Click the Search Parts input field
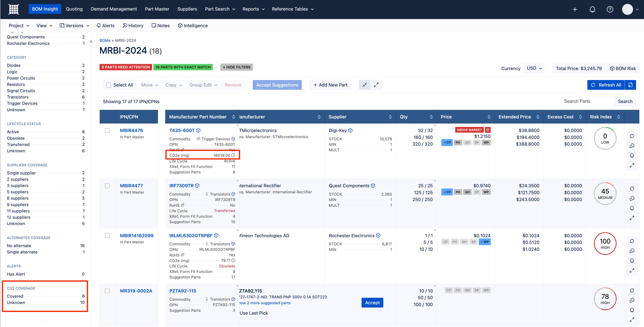Screen dimensions: 644x327 587,101
